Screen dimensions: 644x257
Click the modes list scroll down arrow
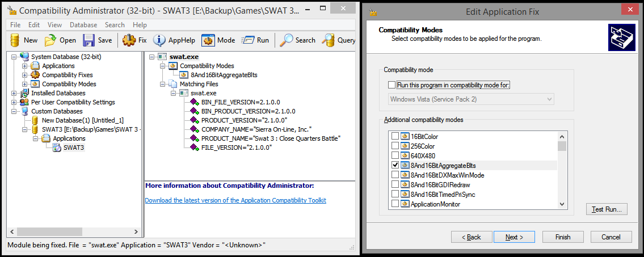562,204
